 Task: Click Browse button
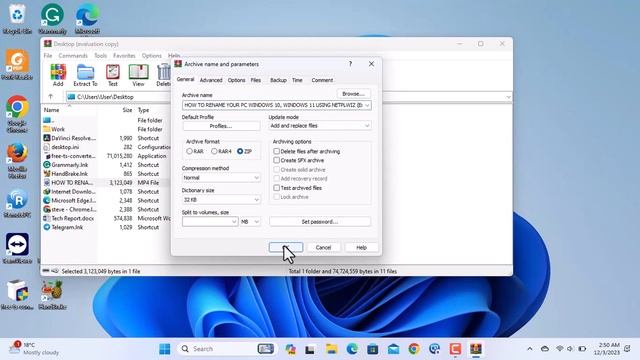[x=353, y=93]
